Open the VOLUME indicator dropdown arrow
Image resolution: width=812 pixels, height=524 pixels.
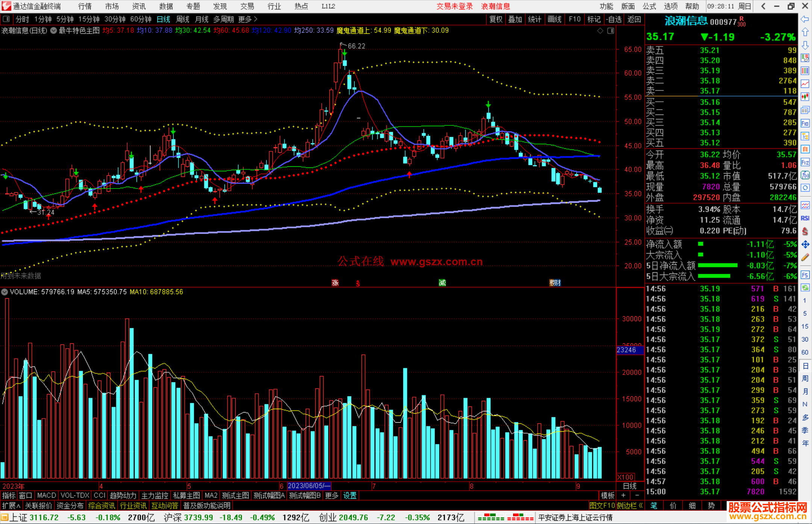pos(5,292)
